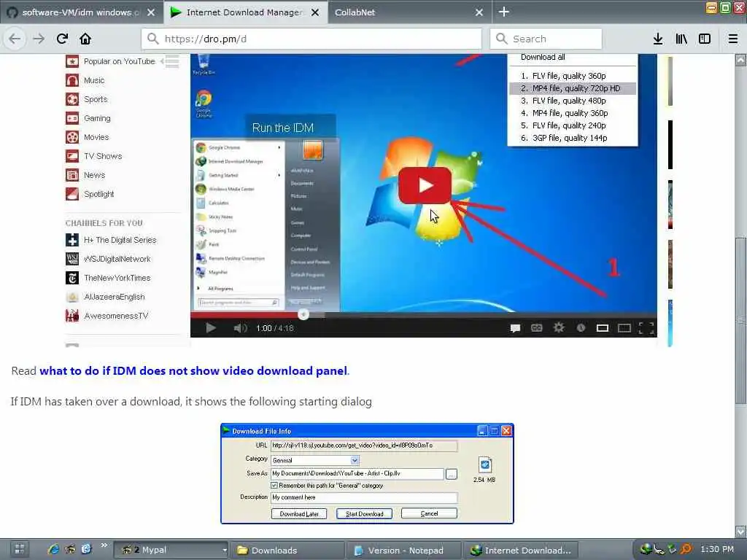This screenshot has width=747, height=560.
Task: Click the News icon in sidebar
Action: [72, 175]
